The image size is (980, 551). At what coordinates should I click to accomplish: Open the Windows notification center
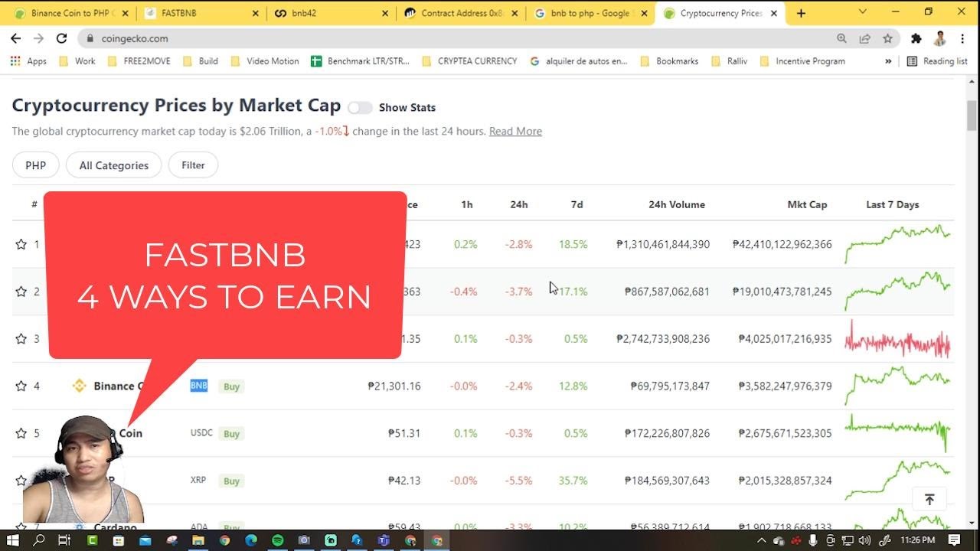[955, 540]
